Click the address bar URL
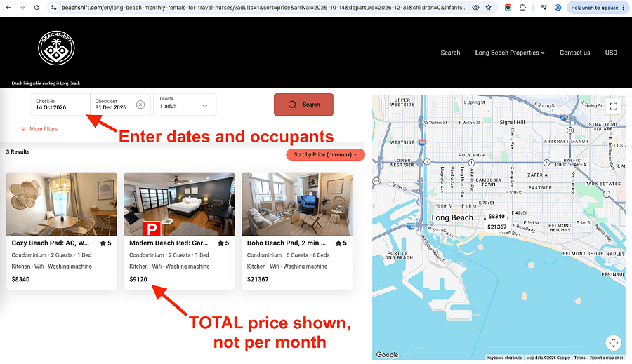 (x=264, y=7)
